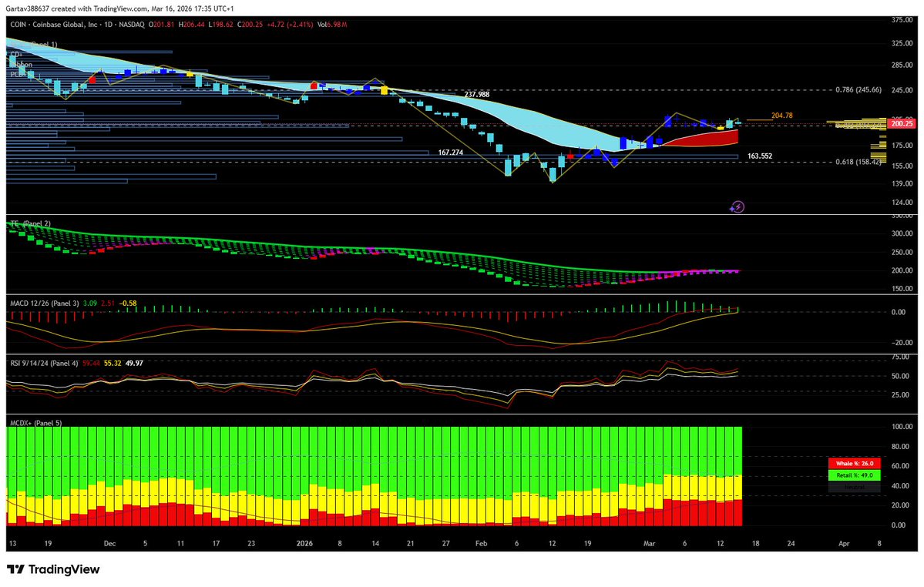The height and width of the screenshot is (587, 924).
Task: Click the yellow MACD value −0.58
Action: (128, 304)
